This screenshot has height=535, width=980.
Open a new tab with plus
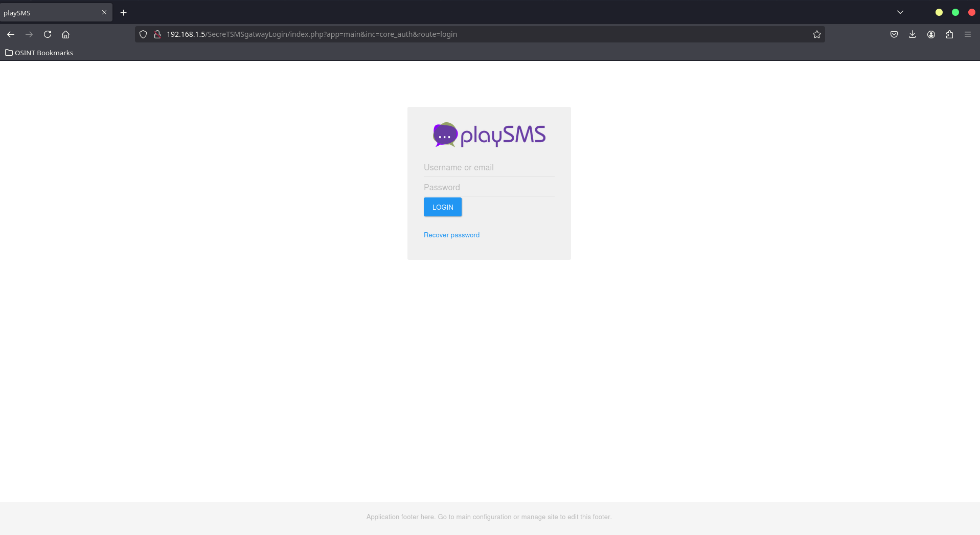point(123,12)
